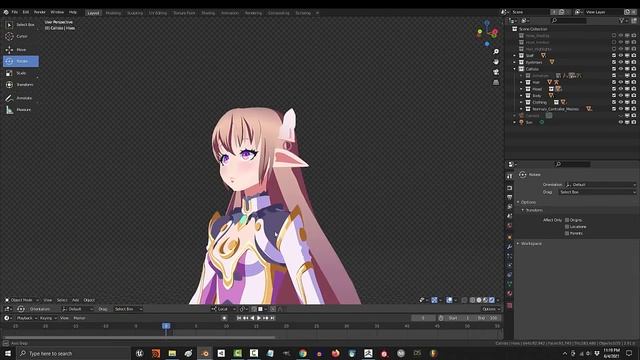Hide the Body collection with eye icon
The image size is (640, 360).
click(620, 96)
